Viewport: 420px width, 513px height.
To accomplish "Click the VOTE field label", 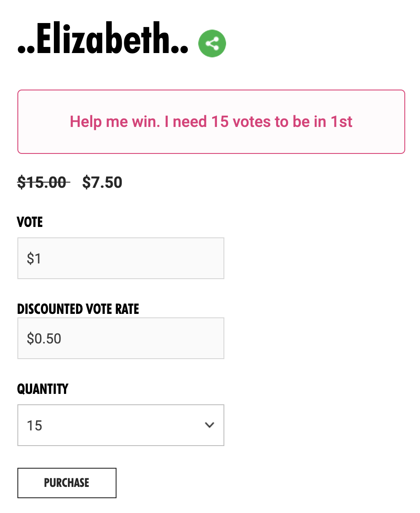I will pyautogui.click(x=30, y=222).
